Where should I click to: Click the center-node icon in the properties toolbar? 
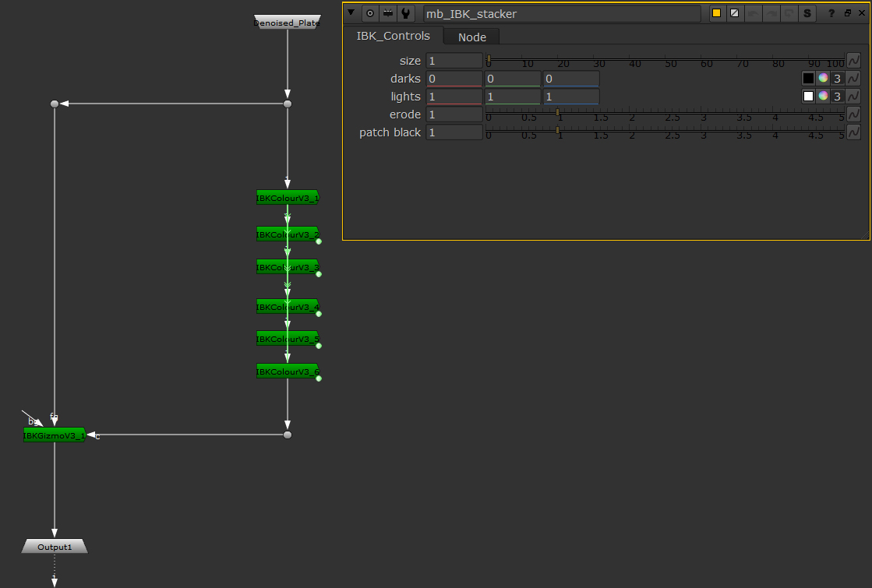[x=369, y=12]
